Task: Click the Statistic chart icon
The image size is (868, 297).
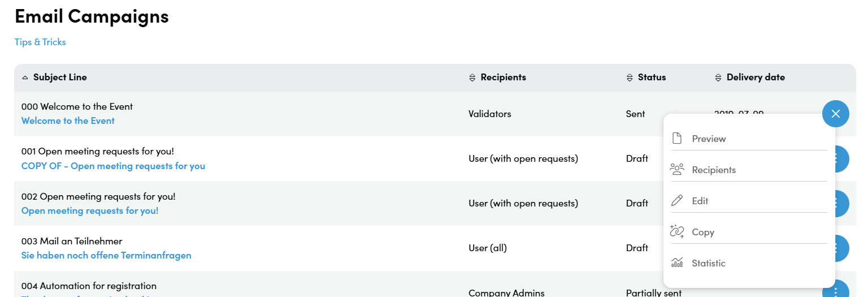Action: point(677,262)
